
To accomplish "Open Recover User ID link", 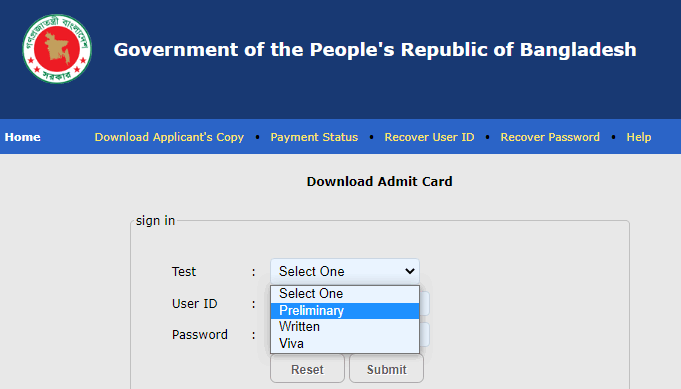I will tap(429, 137).
